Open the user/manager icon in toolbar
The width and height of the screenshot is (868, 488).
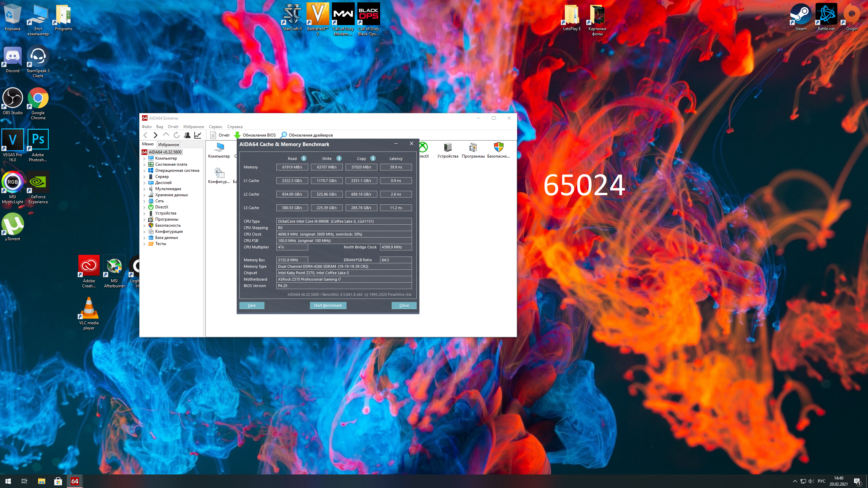tap(187, 135)
